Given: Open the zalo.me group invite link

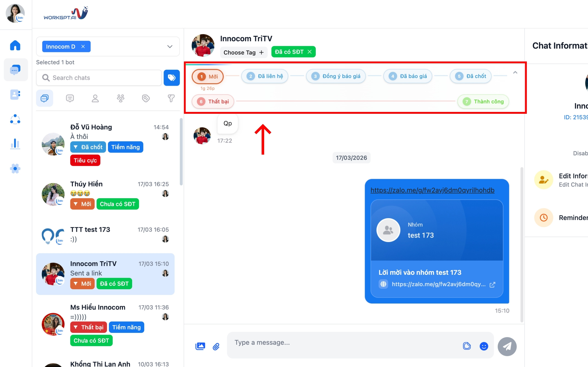Looking at the screenshot, I should pos(432,190).
